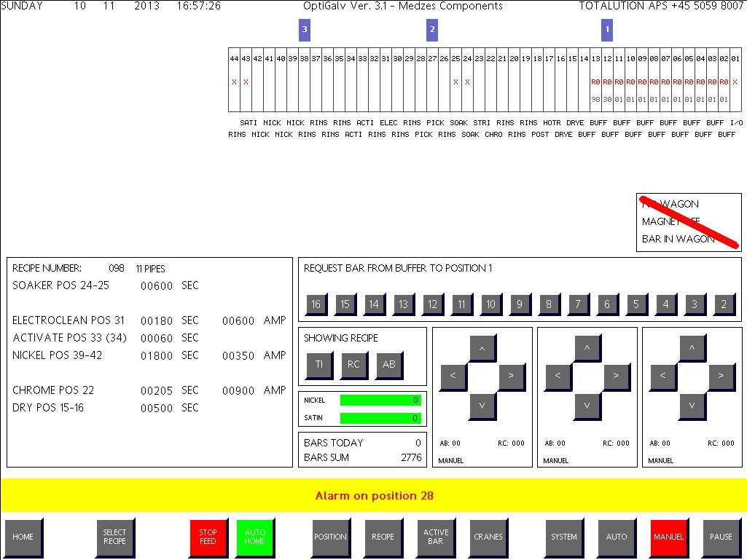747x560 pixels.
Task: Request bar from buffer 13
Action: 404,305
